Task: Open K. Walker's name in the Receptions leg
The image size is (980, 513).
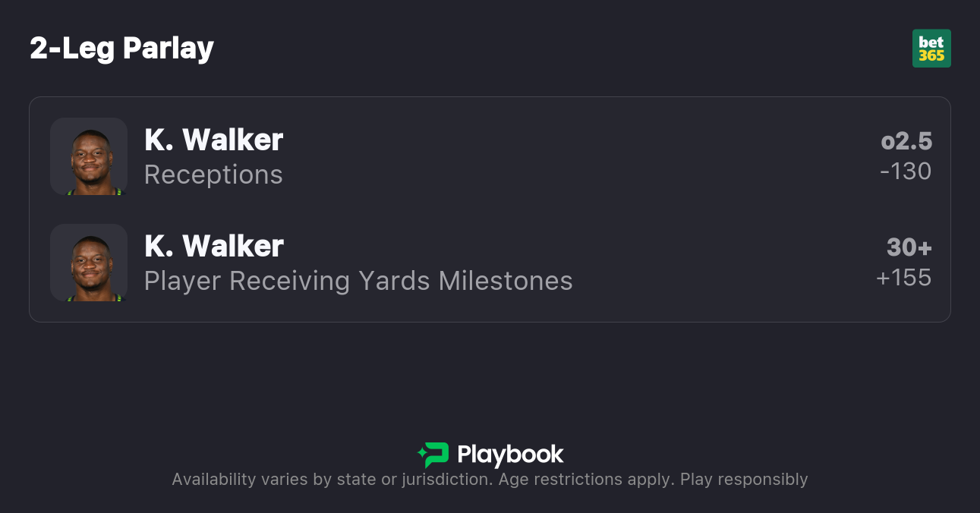Action: pyautogui.click(x=213, y=140)
